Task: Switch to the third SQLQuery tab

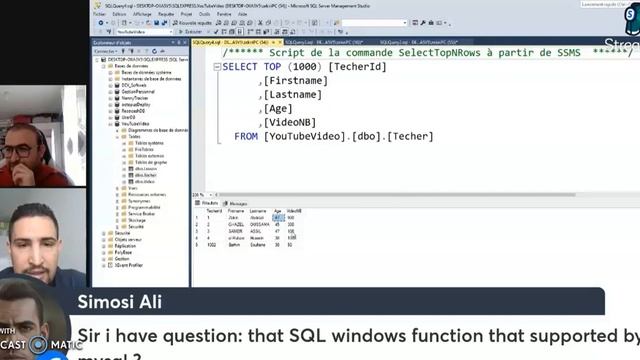Action: 419,42
